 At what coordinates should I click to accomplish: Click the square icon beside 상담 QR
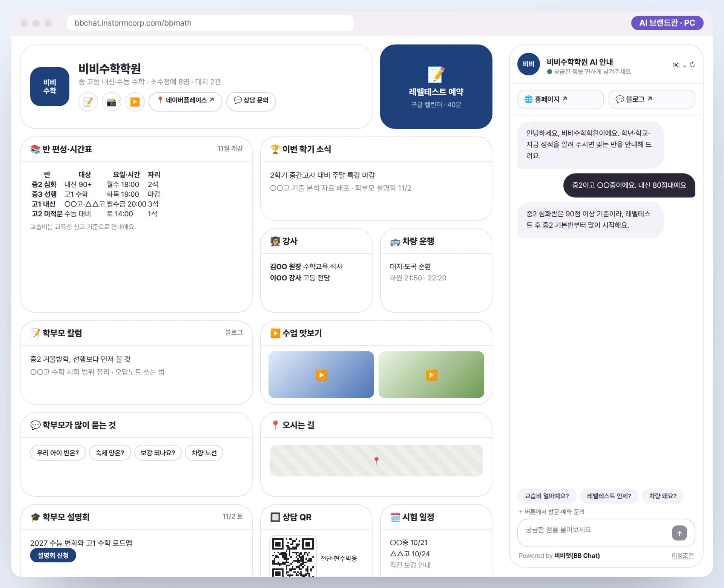275,517
